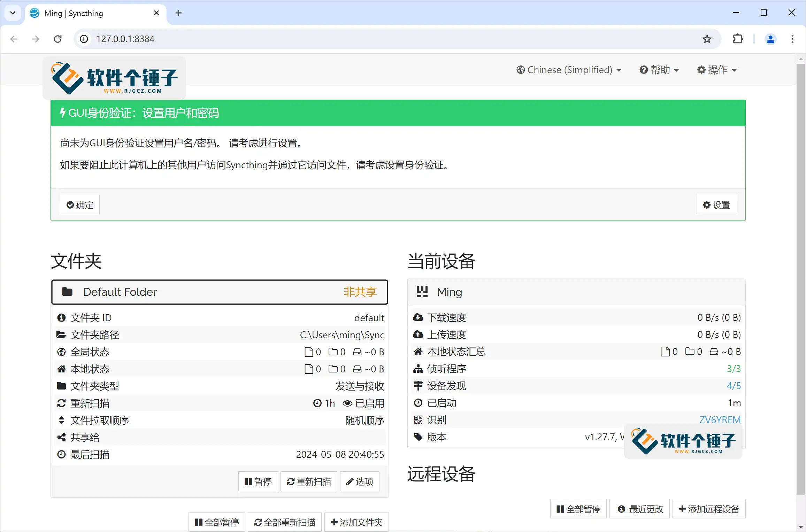
Task: Click the folder icon beside Default Folder
Action: [67, 292]
